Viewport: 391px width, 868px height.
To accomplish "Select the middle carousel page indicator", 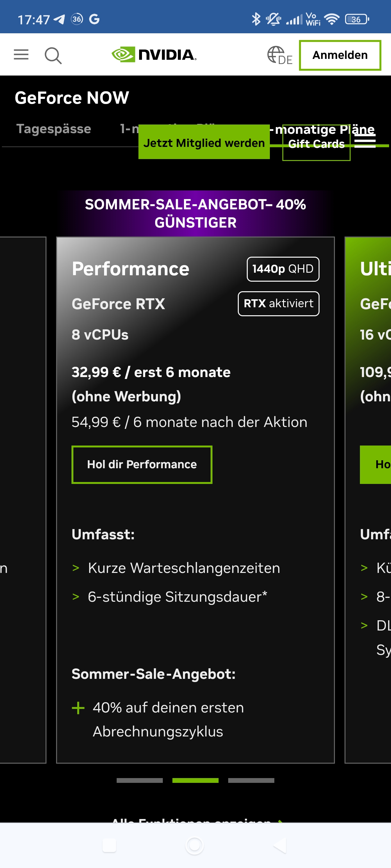I will point(195,780).
